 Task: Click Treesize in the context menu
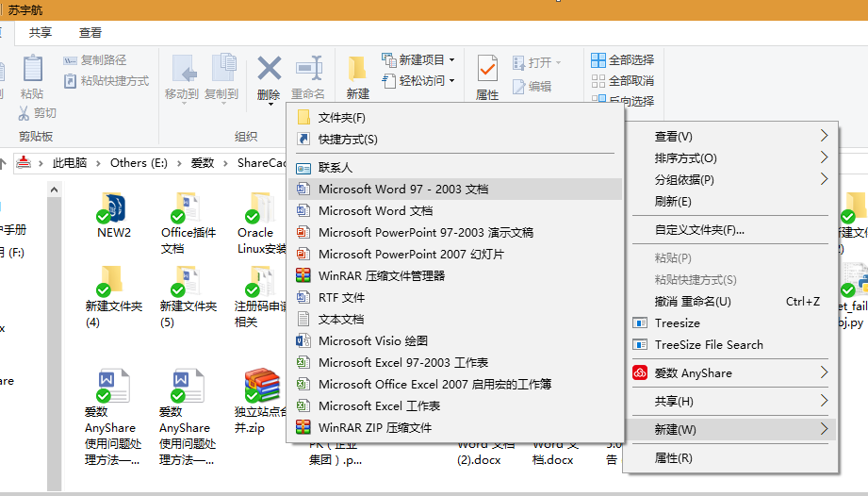pos(730,322)
